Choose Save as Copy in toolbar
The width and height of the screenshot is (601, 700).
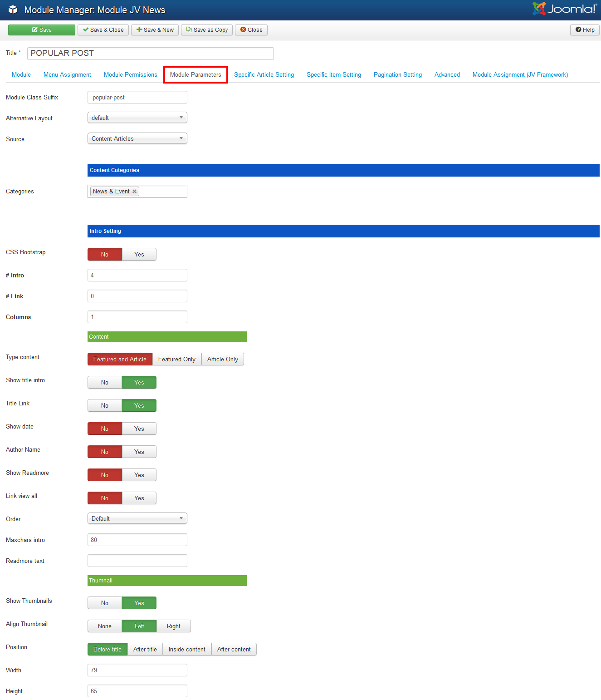207,30
